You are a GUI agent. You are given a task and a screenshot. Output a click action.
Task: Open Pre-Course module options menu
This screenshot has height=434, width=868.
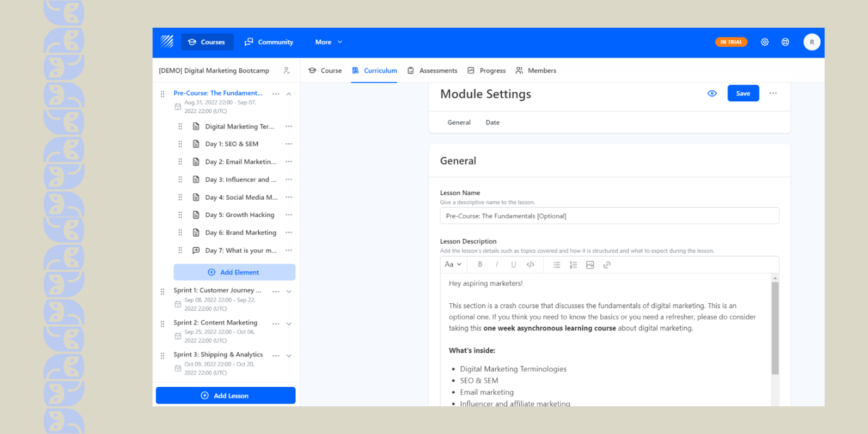tap(276, 94)
